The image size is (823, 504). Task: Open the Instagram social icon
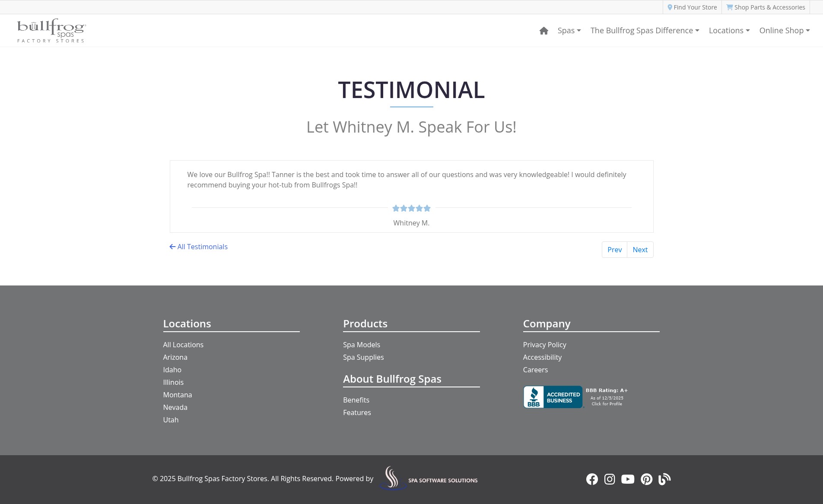pos(610,479)
